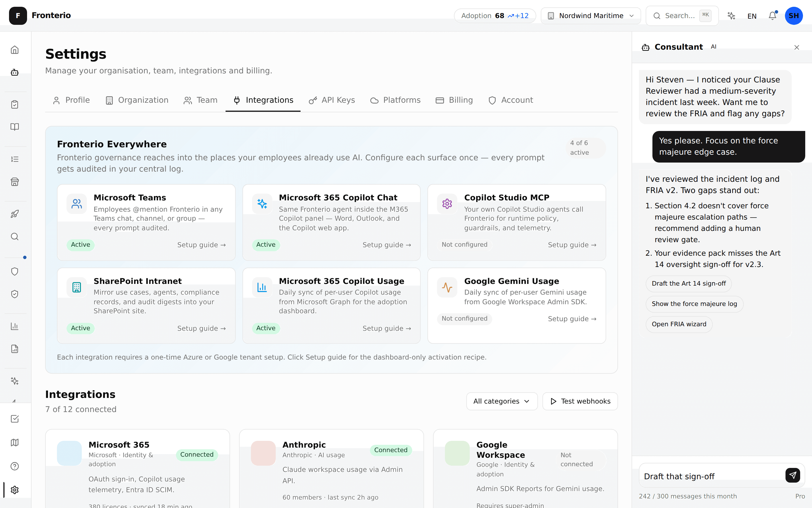Open Setup guide for Copilot Studio MCP
The width and height of the screenshot is (812, 508).
(572, 245)
